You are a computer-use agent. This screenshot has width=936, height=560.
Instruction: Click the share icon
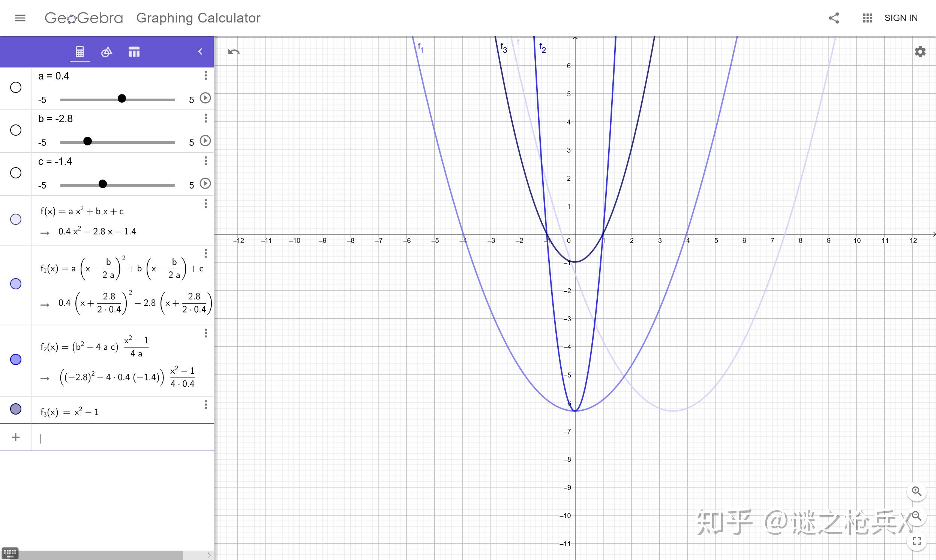tap(834, 18)
